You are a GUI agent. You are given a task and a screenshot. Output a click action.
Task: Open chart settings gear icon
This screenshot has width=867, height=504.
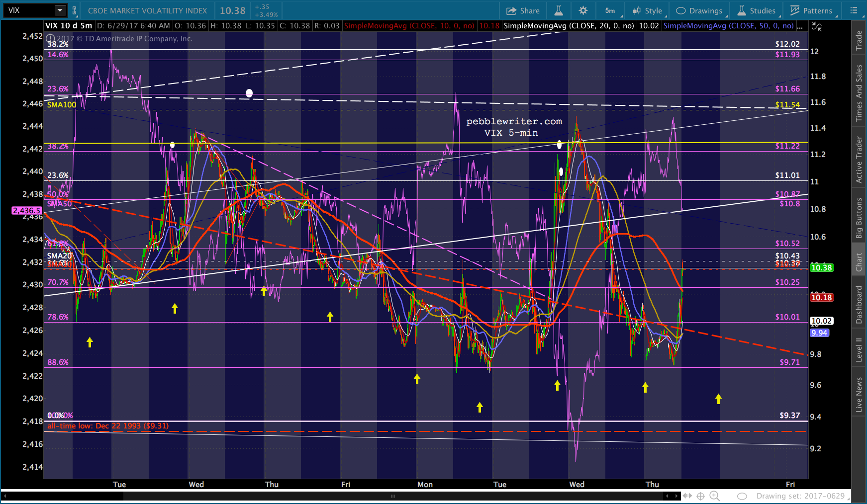pyautogui.click(x=583, y=10)
